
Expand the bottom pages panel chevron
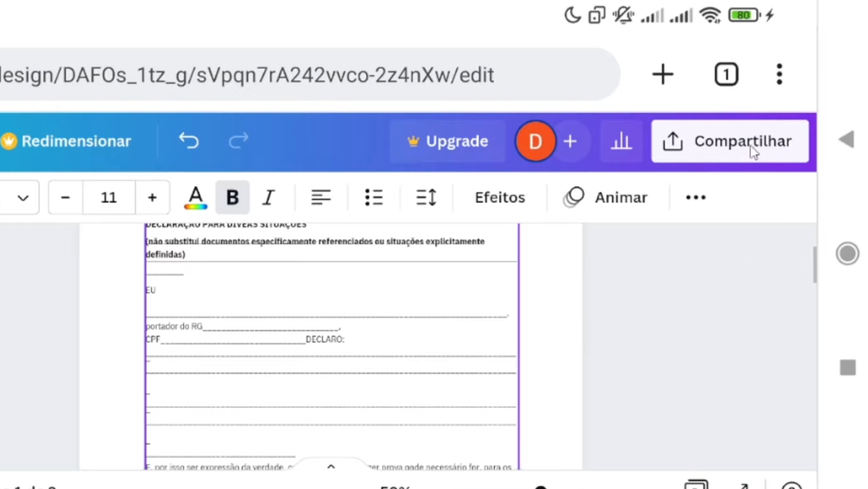[x=331, y=466]
